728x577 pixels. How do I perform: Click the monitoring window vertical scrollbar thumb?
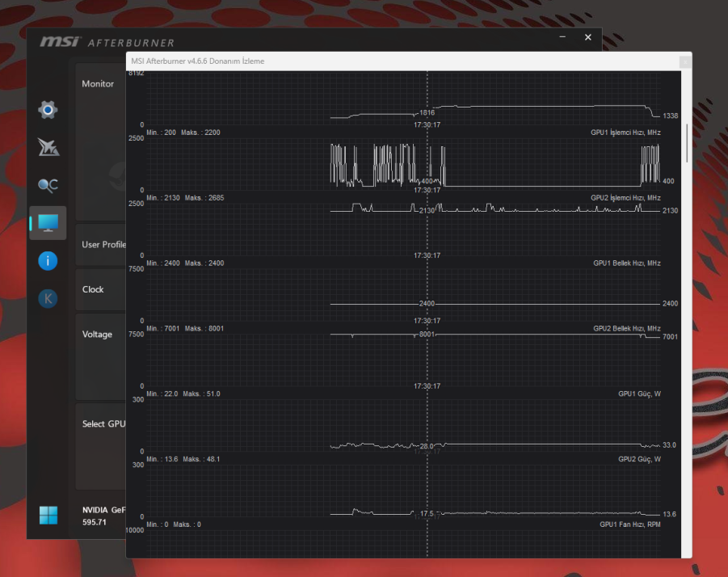point(687,143)
